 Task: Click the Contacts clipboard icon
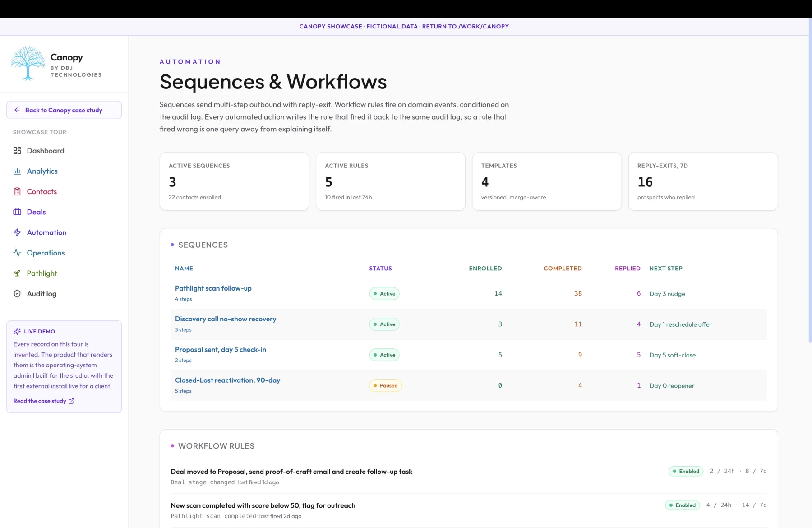pyautogui.click(x=17, y=191)
